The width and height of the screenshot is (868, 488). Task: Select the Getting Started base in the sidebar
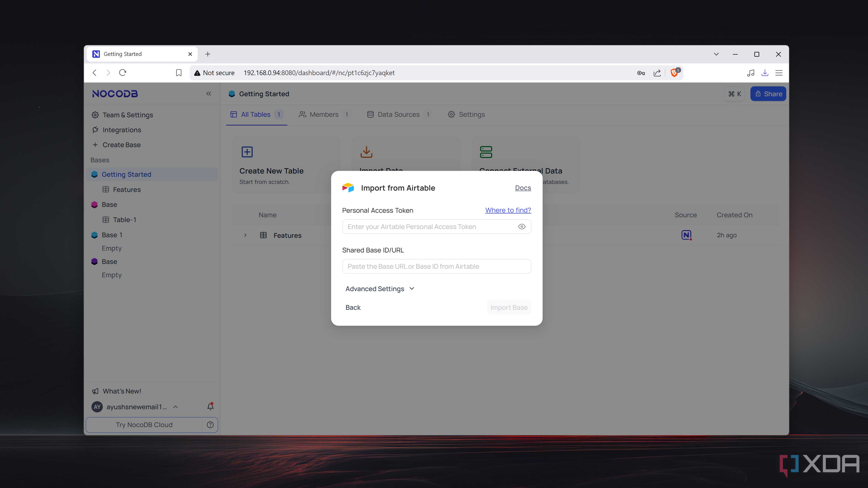click(x=152, y=174)
